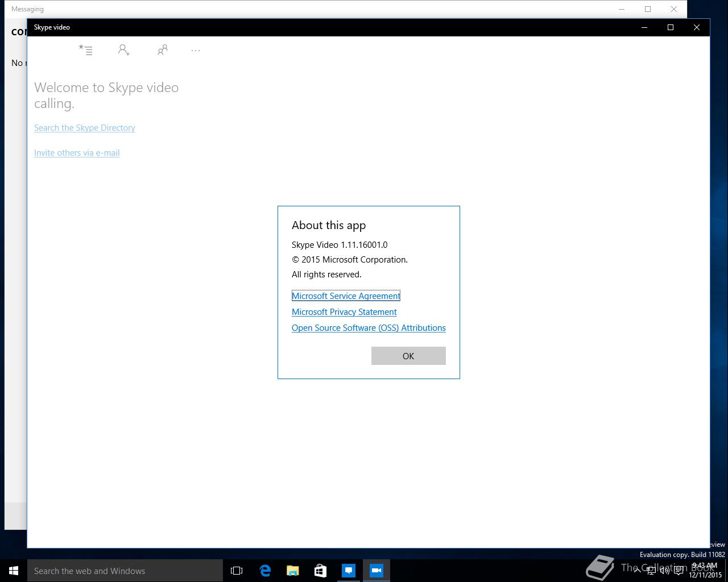728x582 pixels.
Task: Launch Microsoft Edge from the taskbar
Action: pyautogui.click(x=265, y=571)
